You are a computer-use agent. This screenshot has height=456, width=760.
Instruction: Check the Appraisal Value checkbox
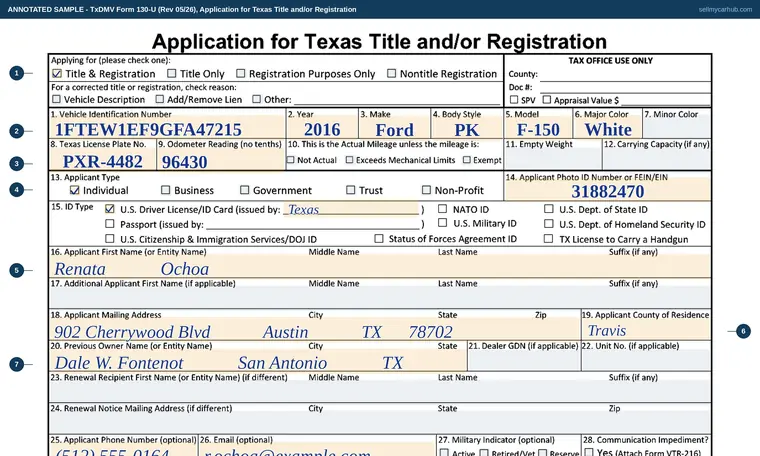(x=547, y=99)
